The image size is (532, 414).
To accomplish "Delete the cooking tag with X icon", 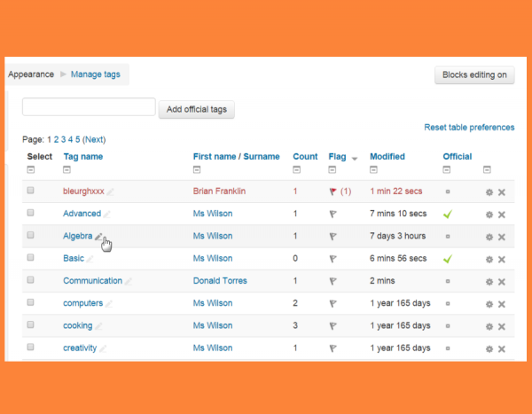I will [x=501, y=326].
